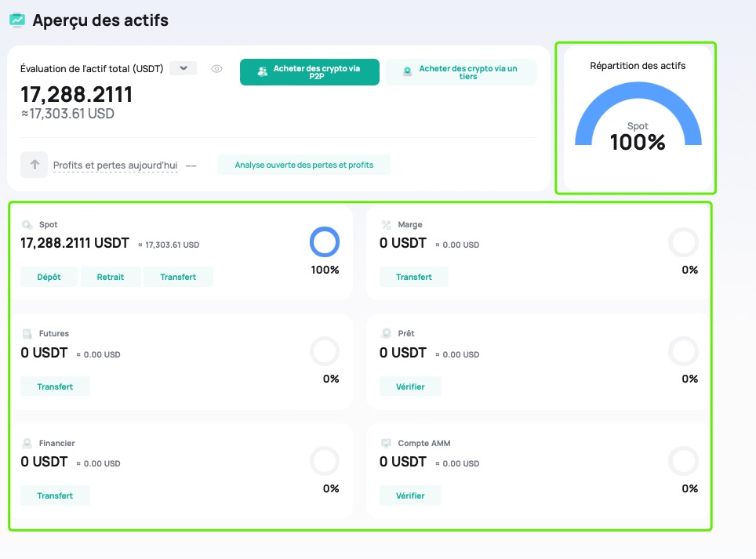Open Analyse ouverte des pertes et profits
Image resolution: width=756 pixels, height=559 pixels.
[304, 165]
